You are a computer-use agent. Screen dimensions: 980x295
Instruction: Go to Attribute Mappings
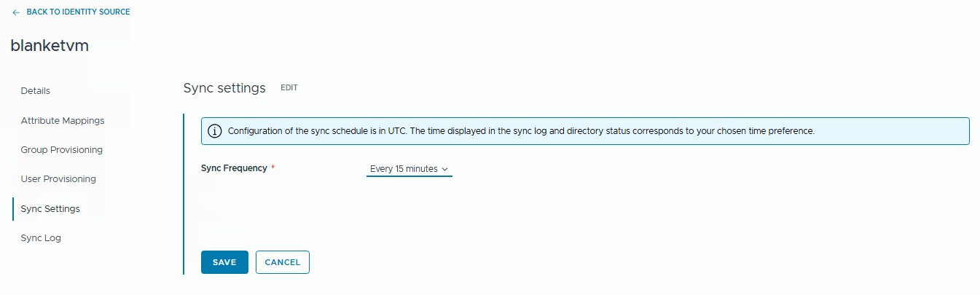63,120
